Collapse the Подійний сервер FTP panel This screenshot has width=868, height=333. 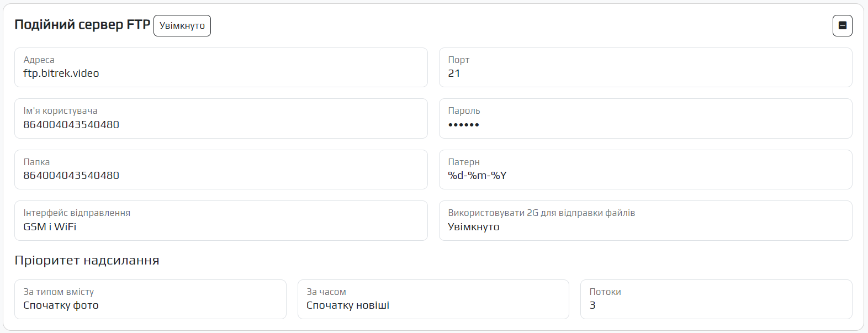pos(842,25)
